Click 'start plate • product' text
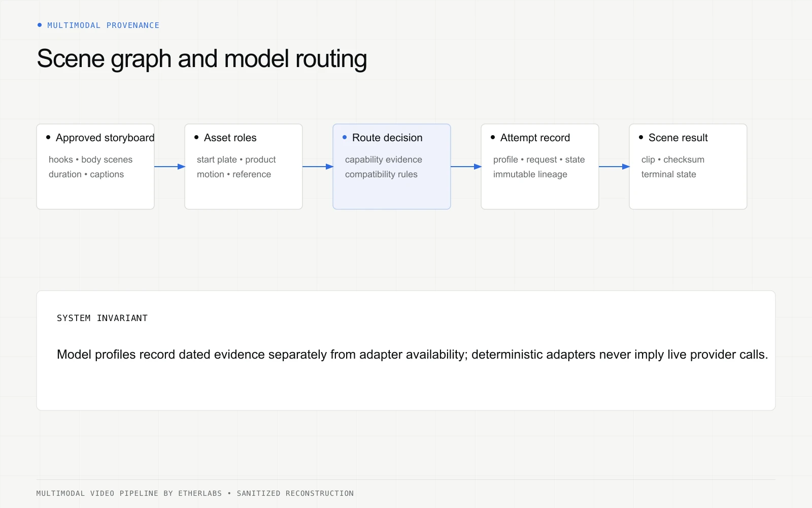The image size is (812, 508). pyautogui.click(x=236, y=160)
